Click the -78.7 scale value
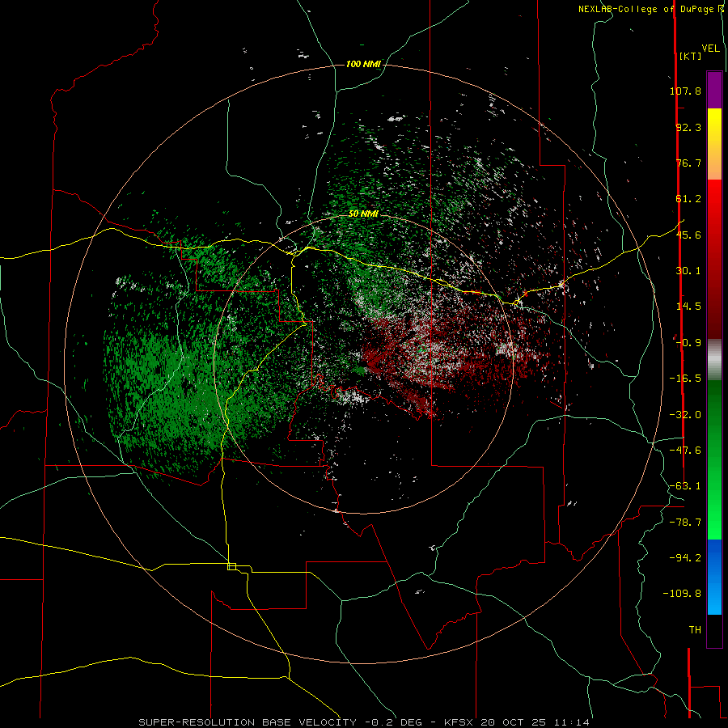The width and height of the screenshot is (728, 728). [685, 523]
